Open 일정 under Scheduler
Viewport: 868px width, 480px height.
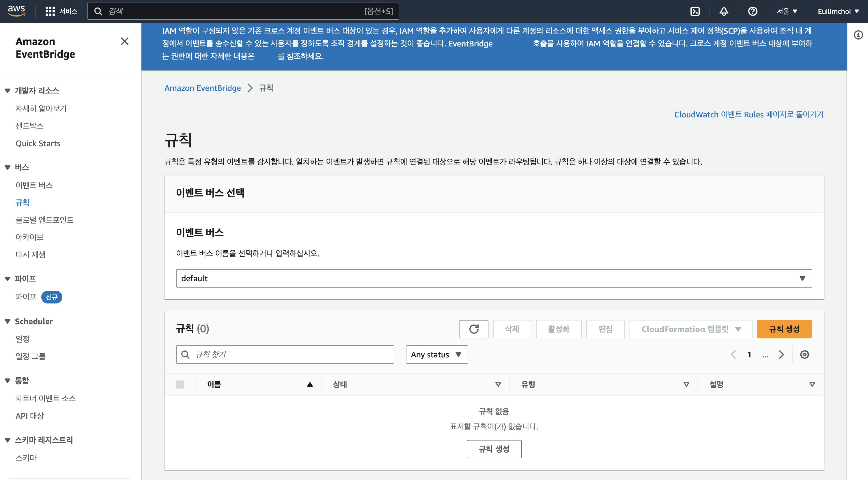(22, 339)
